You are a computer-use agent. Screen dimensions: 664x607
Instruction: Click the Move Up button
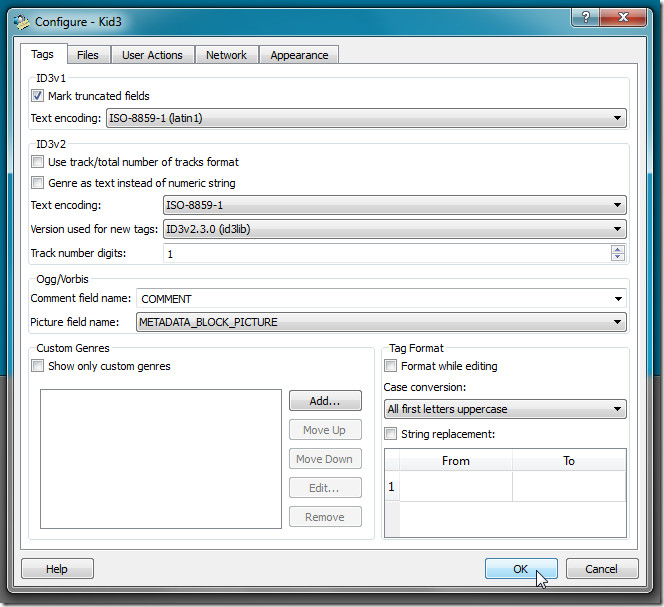325,430
